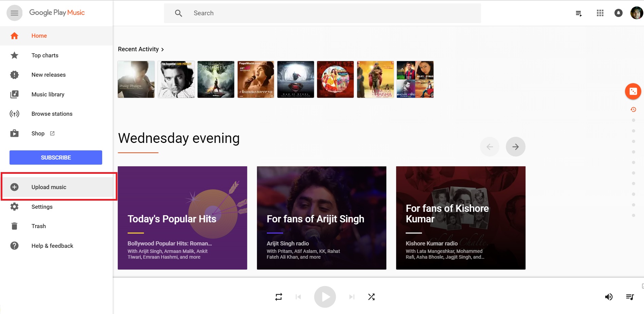
Task: Open Browse stations
Action: pyautogui.click(x=56, y=114)
